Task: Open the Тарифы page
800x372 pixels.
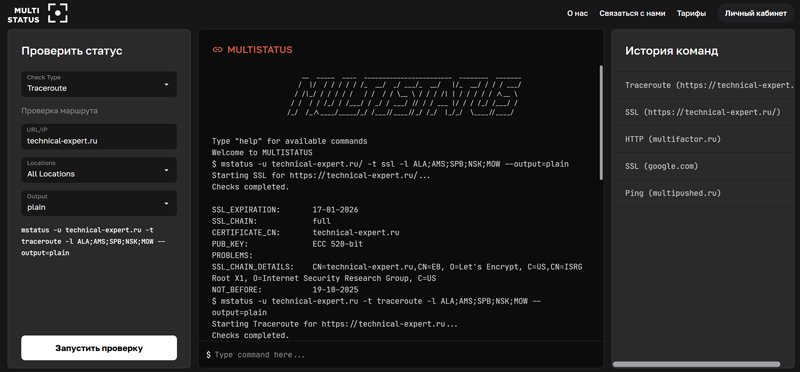Action: [691, 14]
